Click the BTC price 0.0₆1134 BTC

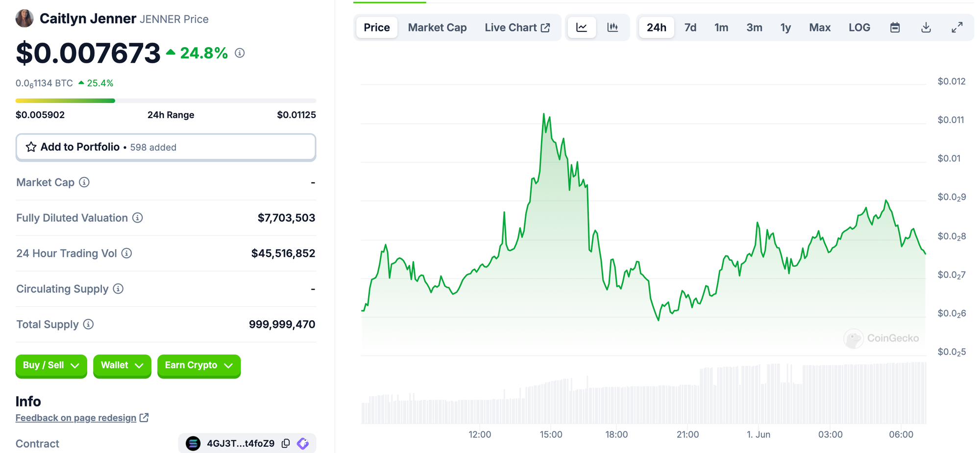[x=44, y=83]
